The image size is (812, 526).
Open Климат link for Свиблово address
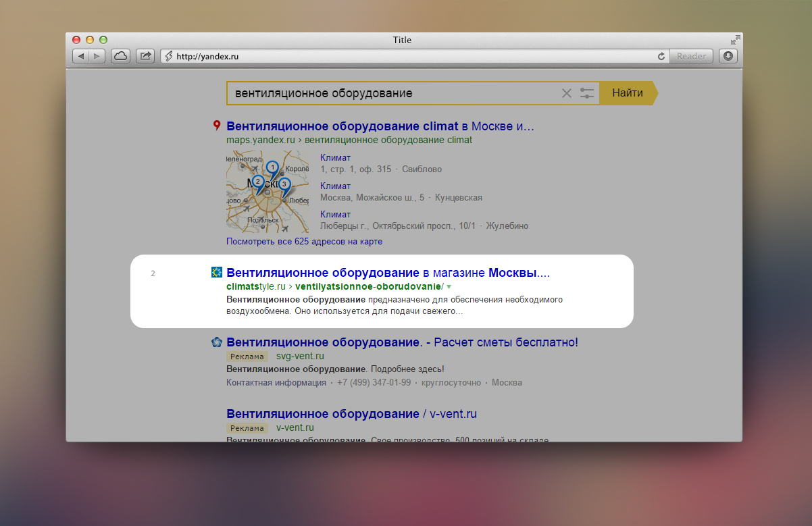click(x=336, y=158)
